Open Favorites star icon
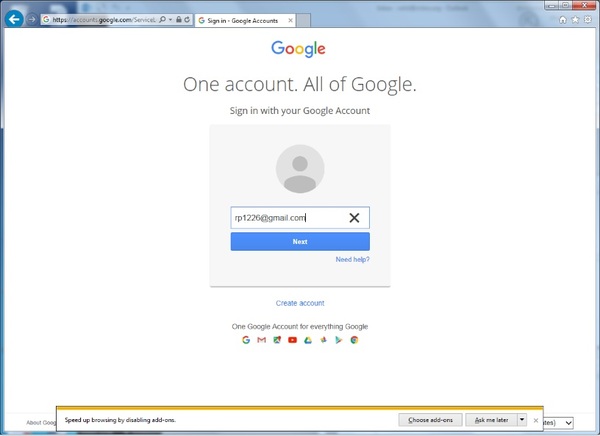 point(576,19)
